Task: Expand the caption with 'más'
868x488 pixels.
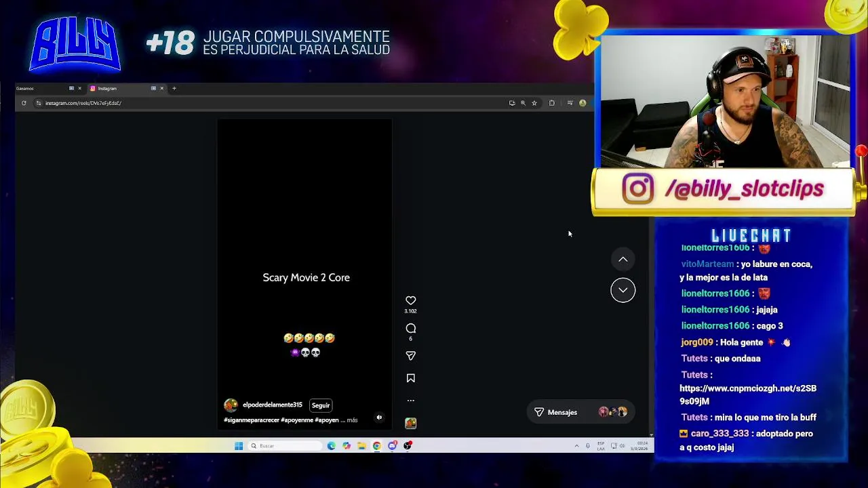Action: (x=352, y=420)
